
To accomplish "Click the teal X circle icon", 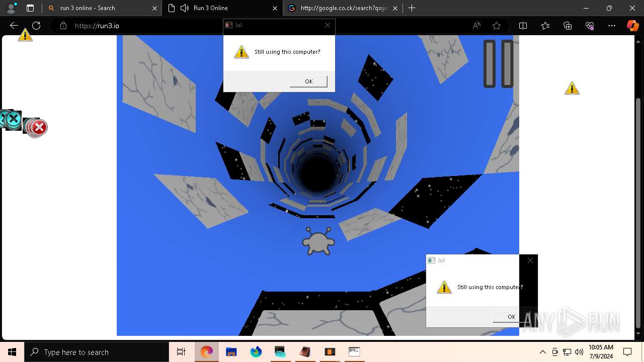I will 13,120.
